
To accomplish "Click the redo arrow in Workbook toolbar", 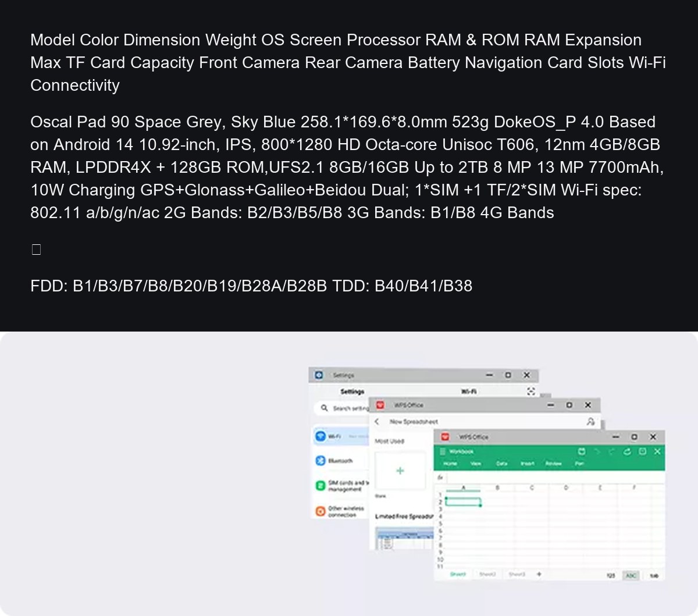I will [611, 451].
